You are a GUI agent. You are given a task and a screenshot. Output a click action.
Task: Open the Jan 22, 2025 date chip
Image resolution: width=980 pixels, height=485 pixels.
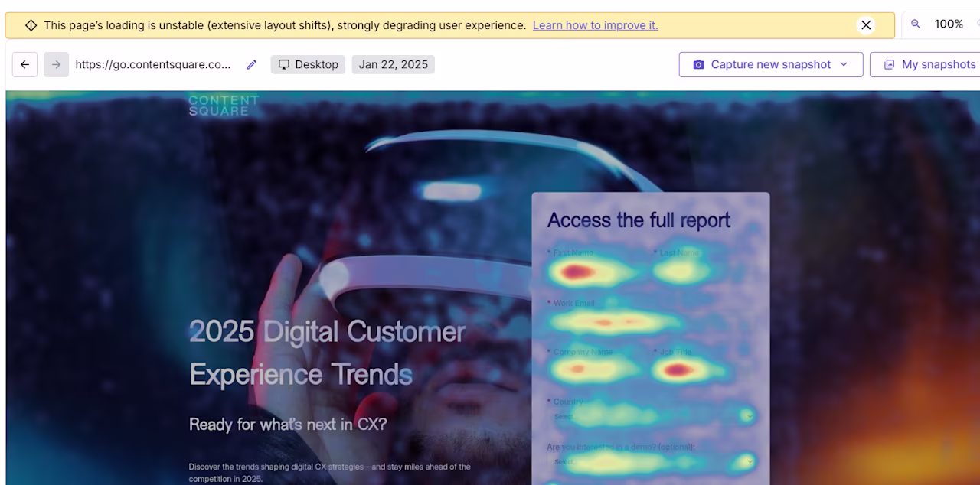pyautogui.click(x=394, y=64)
